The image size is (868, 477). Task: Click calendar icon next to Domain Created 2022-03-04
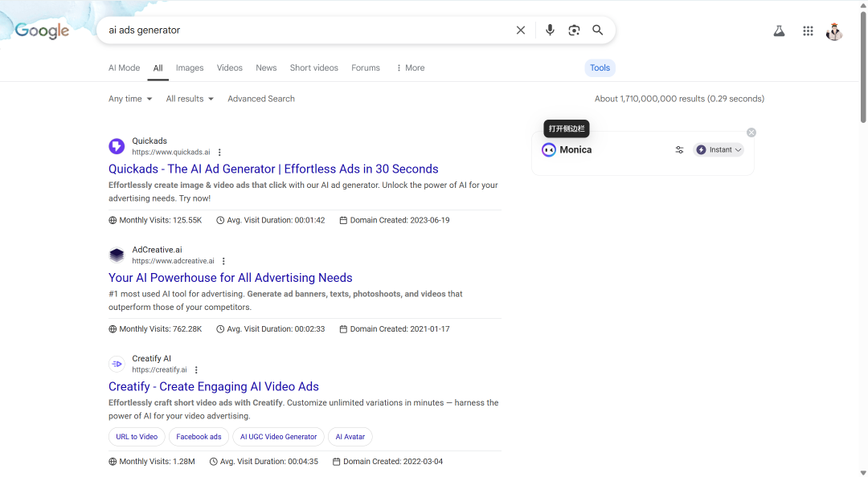tap(336, 462)
